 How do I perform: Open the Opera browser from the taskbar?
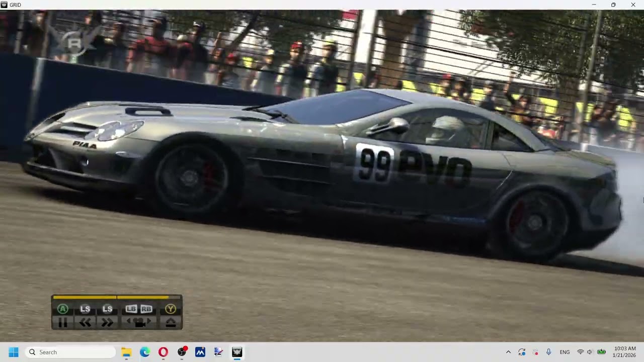coord(163,352)
